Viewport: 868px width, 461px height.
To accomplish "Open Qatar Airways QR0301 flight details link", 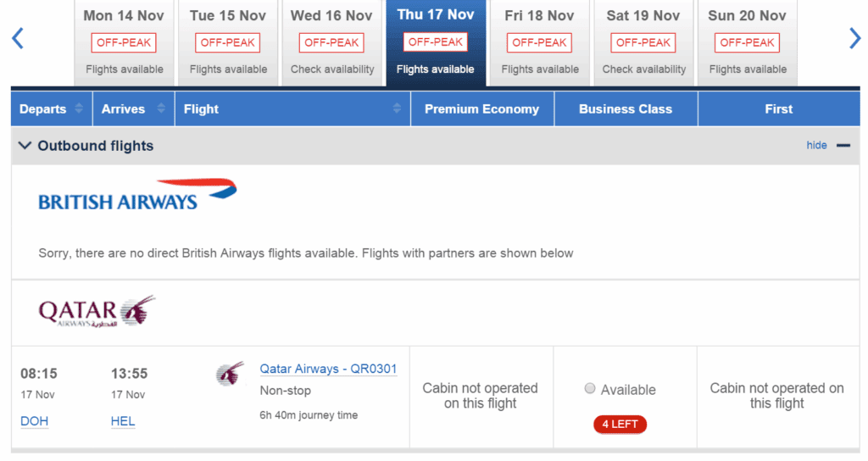I will coord(328,369).
